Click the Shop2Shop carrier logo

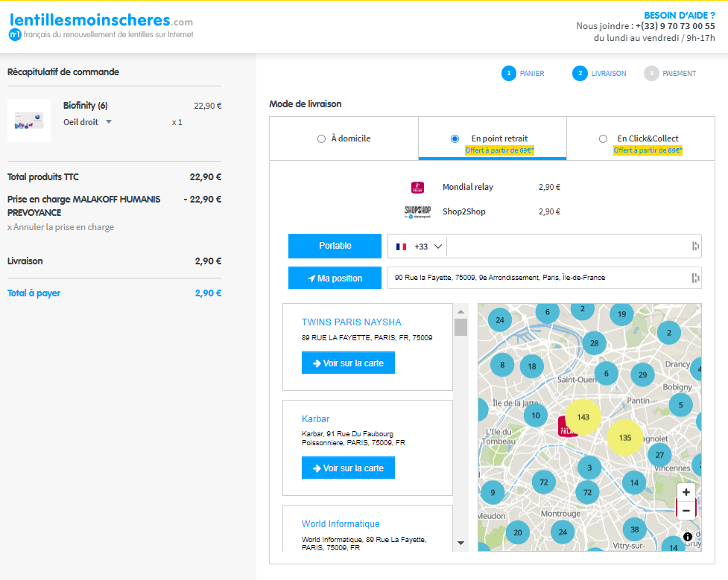417,212
